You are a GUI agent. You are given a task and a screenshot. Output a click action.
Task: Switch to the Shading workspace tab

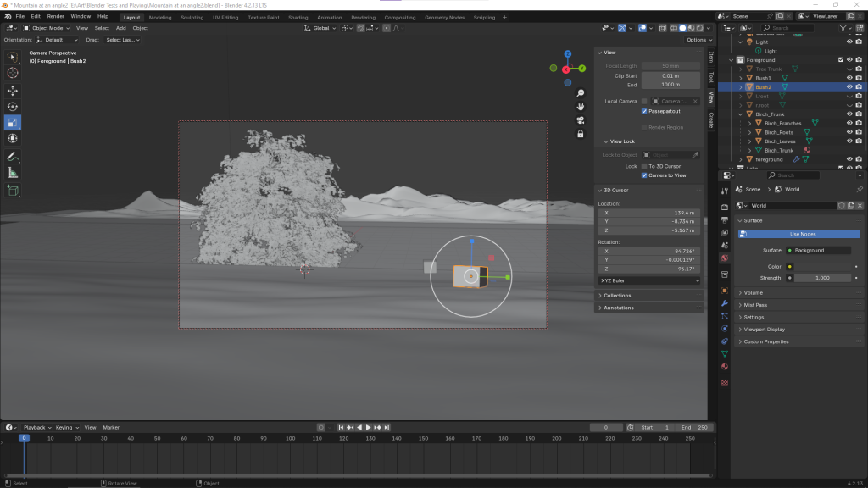click(x=298, y=18)
